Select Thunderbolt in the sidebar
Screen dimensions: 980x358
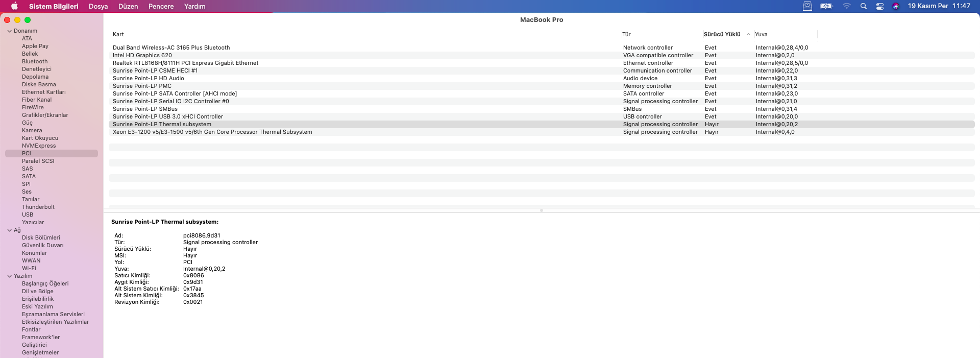coord(38,207)
